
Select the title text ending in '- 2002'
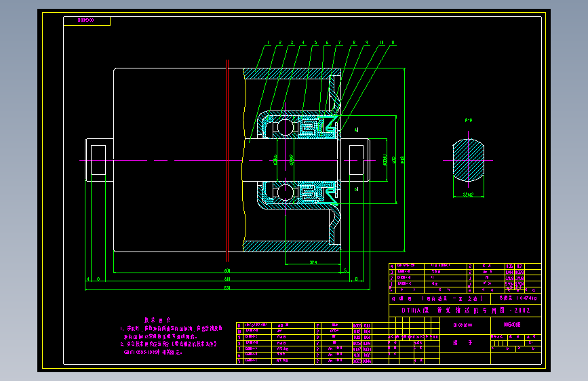[x=466, y=310]
